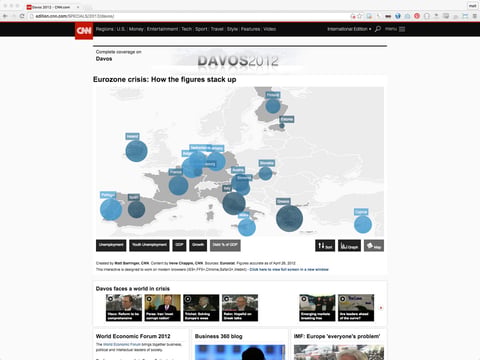
Task: Open the World Economic Forum link
Action: click(x=122, y=344)
